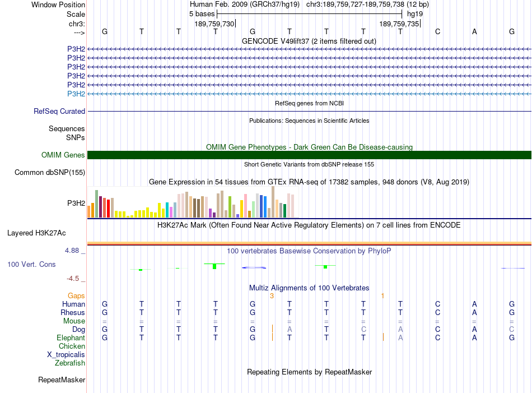Click the 100 Vert. Cons label

(31, 264)
